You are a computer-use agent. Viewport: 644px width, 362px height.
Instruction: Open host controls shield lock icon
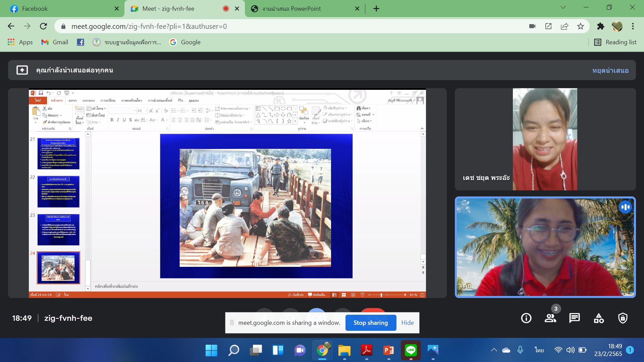[x=623, y=318]
